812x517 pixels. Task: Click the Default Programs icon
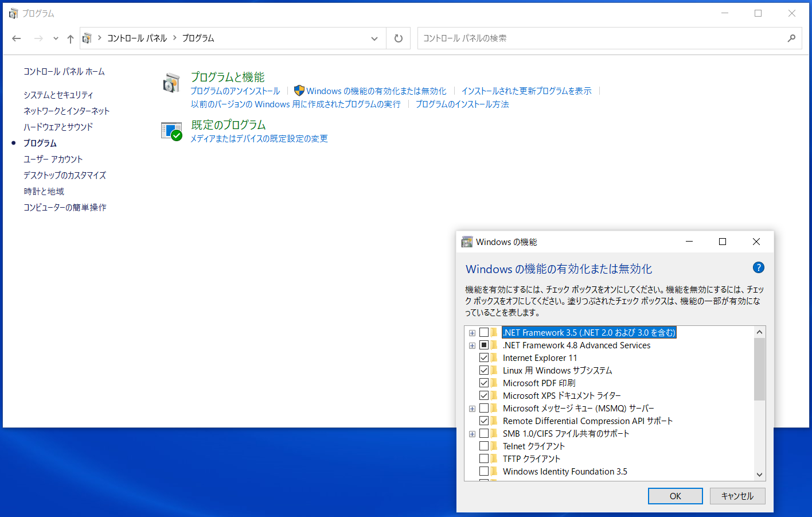click(x=171, y=131)
